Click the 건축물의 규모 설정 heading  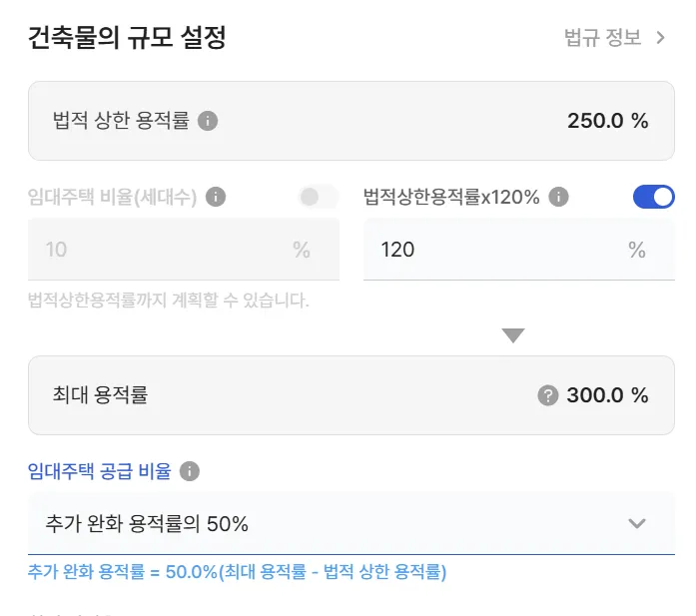click(x=128, y=39)
